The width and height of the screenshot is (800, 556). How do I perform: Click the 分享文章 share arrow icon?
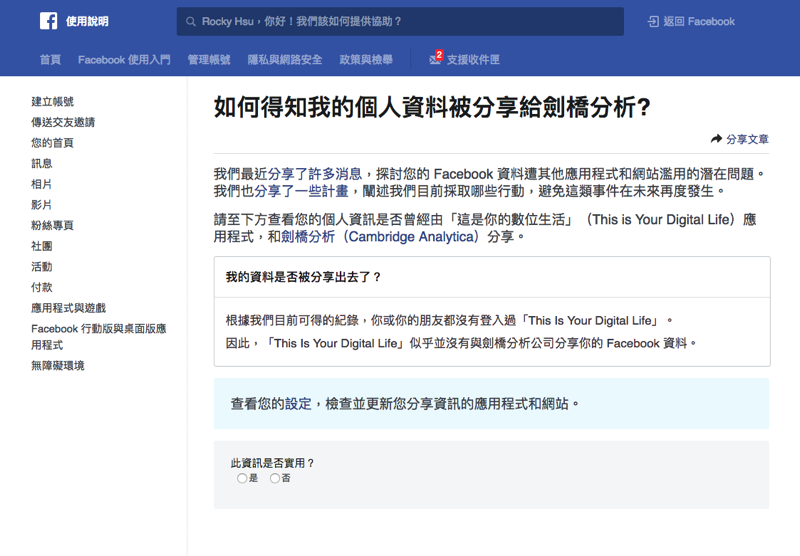point(716,139)
